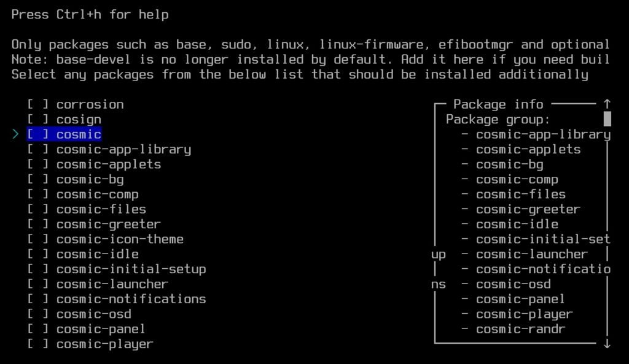Check the corrosion package for installation
The width and height of the screenshot is (629, 364).
(36, 104)
